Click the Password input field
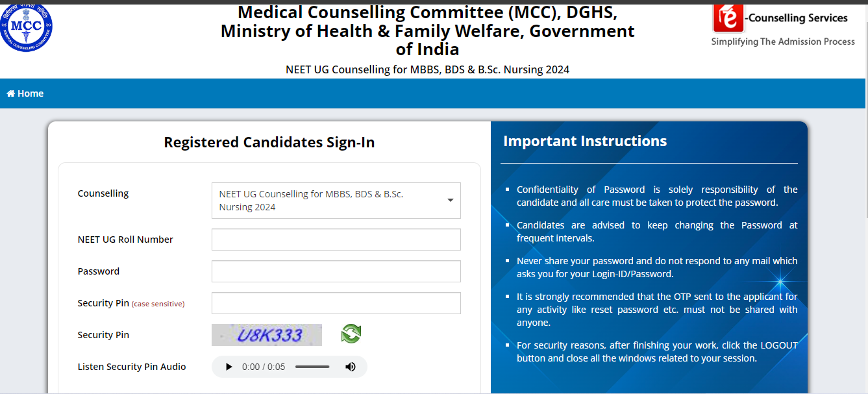This screenshot has height=394, width=868. [x=336, y=271]
